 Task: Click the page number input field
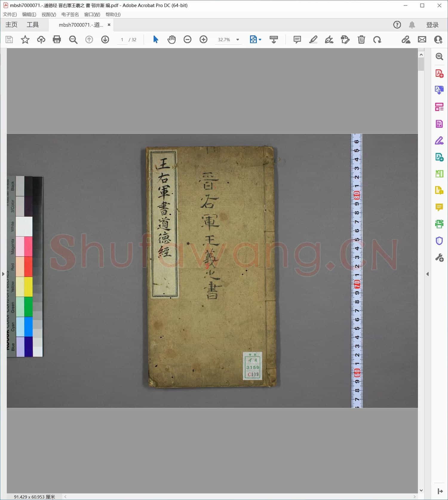click(x=122, y=40)
